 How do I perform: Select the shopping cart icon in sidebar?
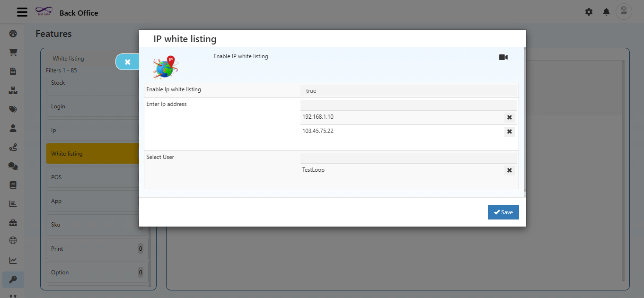click(x=13, y=53)
